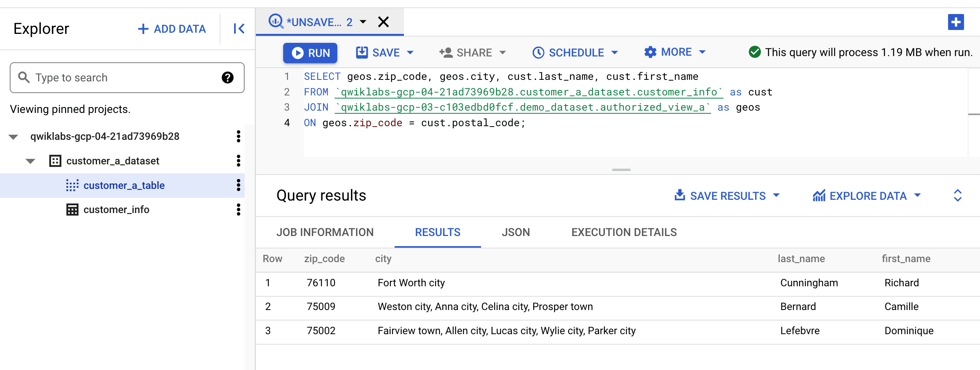
Task: Collapse the Explorer panel with arrow icon
Action: (x=239, y=28)
